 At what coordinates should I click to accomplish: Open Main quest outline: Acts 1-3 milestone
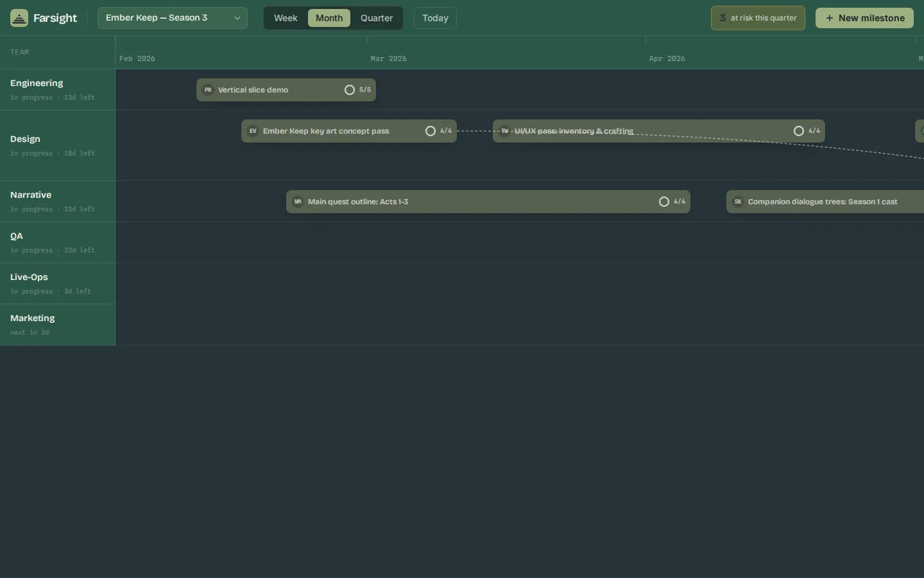[488, 202]
